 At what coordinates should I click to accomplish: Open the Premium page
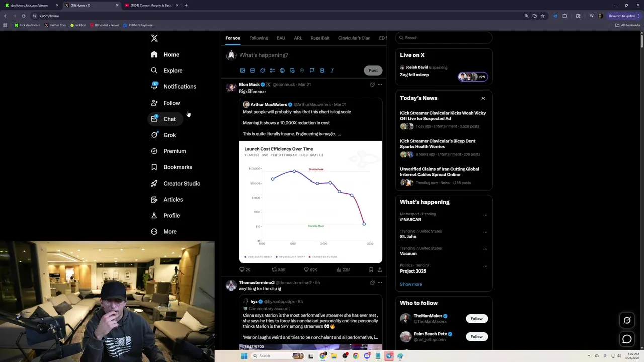(x=169, y=151)
